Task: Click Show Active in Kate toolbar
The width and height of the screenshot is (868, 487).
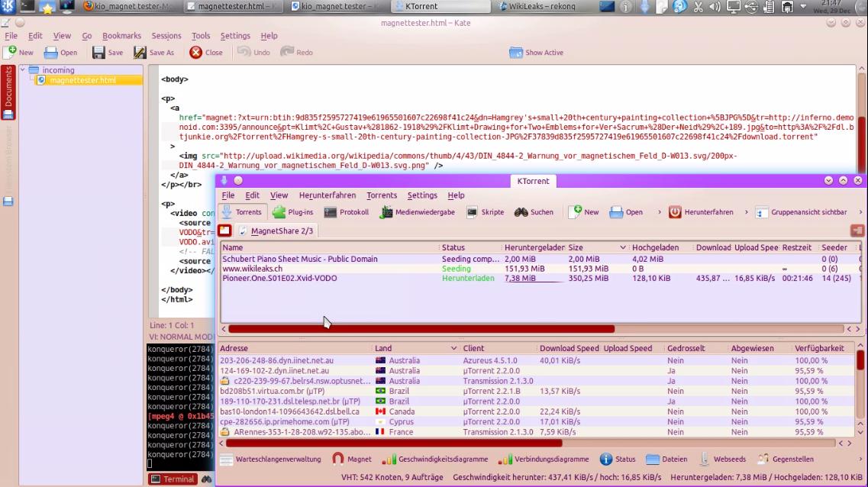Action: [x=536, y=53]
